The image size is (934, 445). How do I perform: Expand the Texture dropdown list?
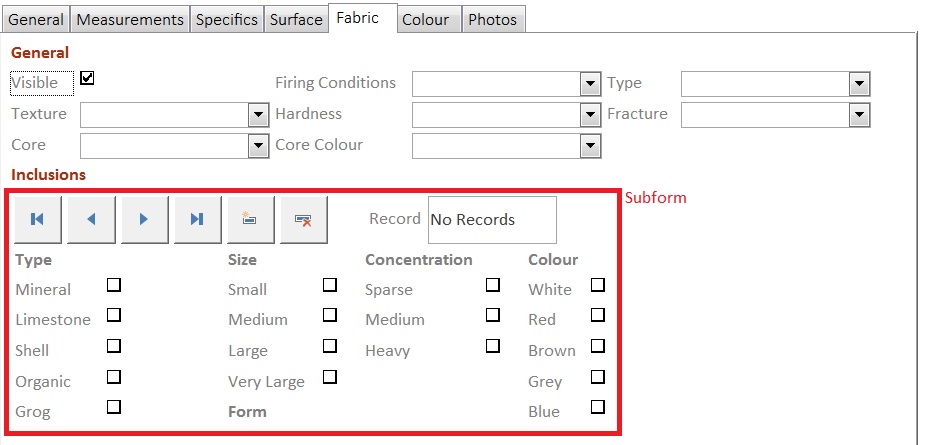tap(258, 115)
